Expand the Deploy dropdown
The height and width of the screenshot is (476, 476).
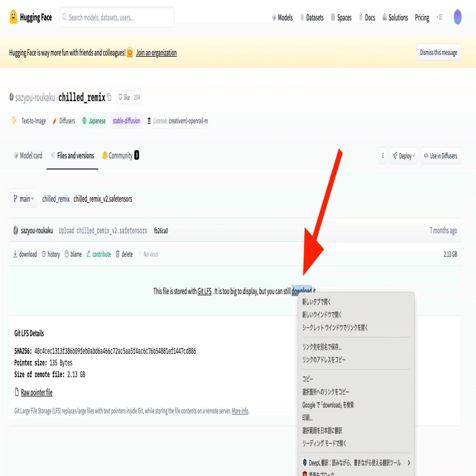pyautogui.click(x=403, y=156)
